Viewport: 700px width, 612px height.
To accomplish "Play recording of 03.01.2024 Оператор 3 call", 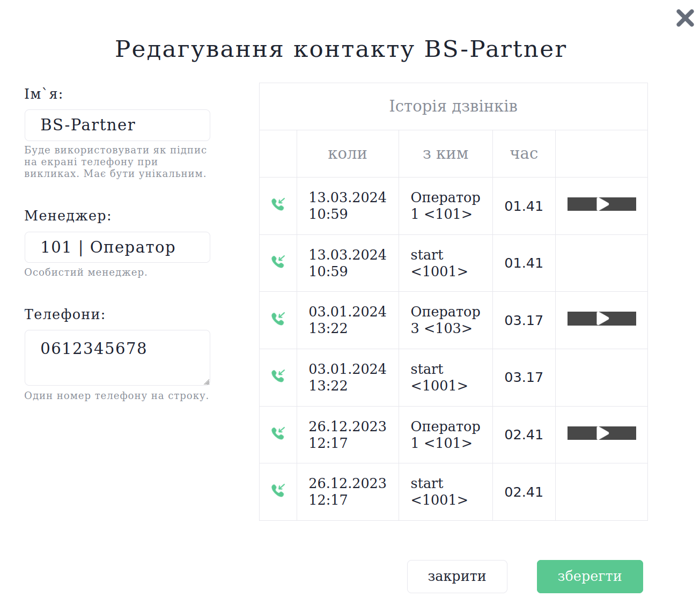I will (x=603, y=319).
